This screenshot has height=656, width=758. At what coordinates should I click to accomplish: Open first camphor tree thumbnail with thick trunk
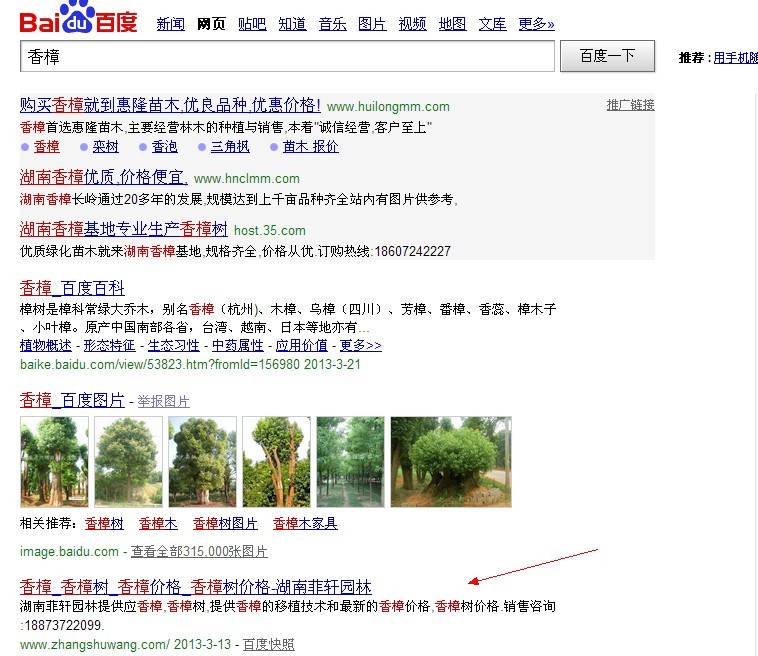coord(55,462)
